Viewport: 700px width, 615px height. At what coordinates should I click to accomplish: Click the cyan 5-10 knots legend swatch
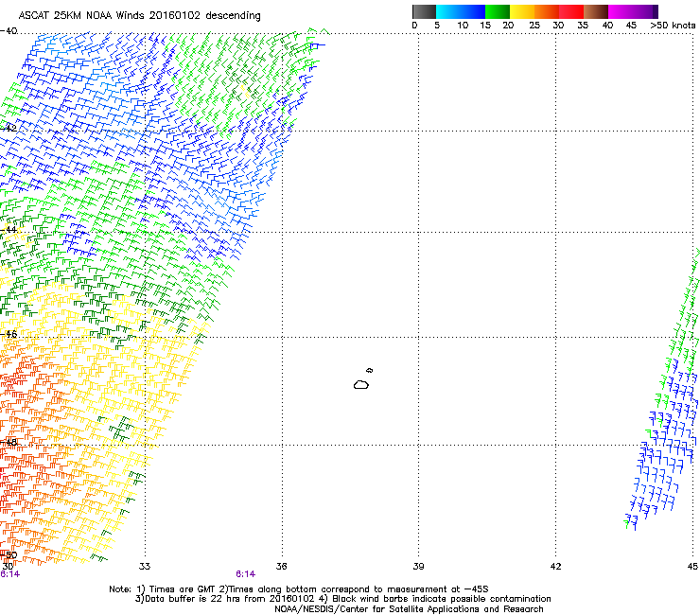point(448,11)
